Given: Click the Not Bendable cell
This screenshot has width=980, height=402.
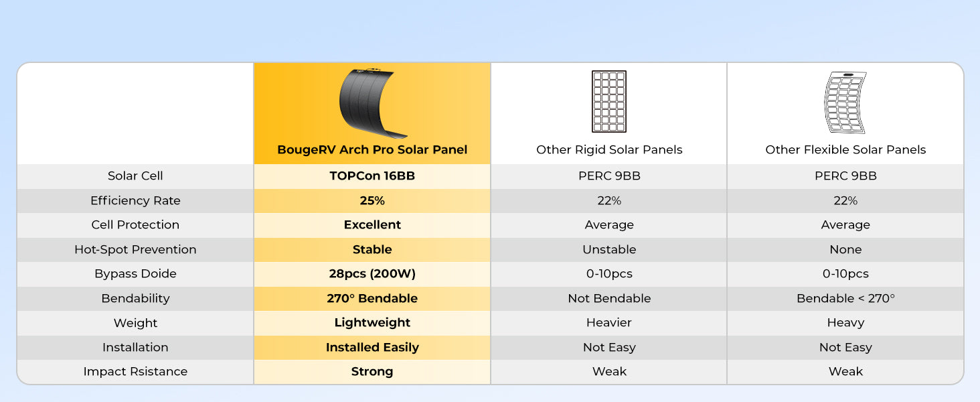Looking at the screenshot, I should [x=609, y=299].
